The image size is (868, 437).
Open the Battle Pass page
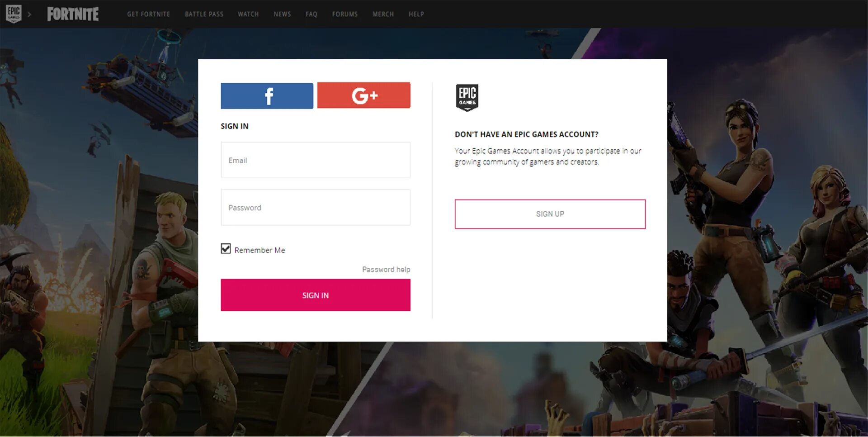tap(204, 14)
